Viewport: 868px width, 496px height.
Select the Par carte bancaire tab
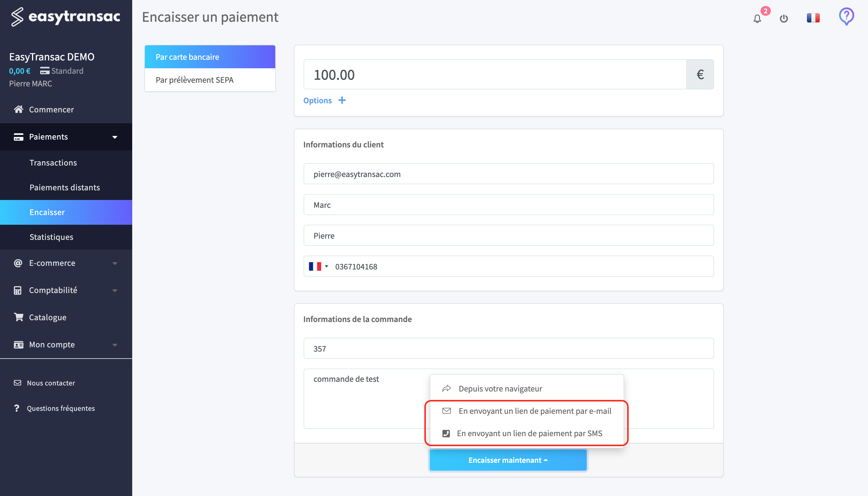210,57
